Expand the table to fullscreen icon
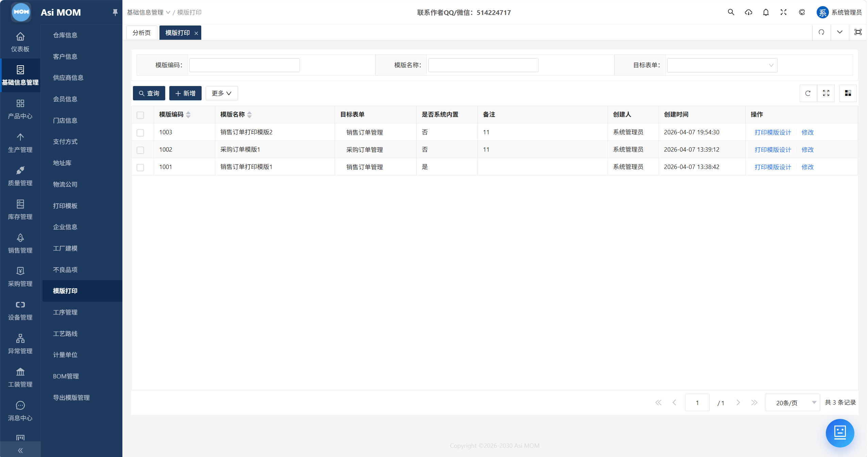Screen dimensions: 868x457 826,93
